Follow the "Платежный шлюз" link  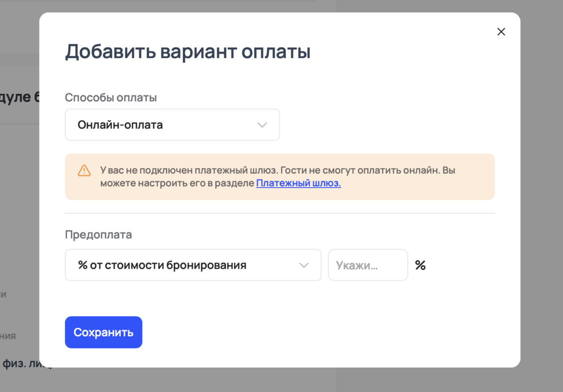(x=298, y=183)
